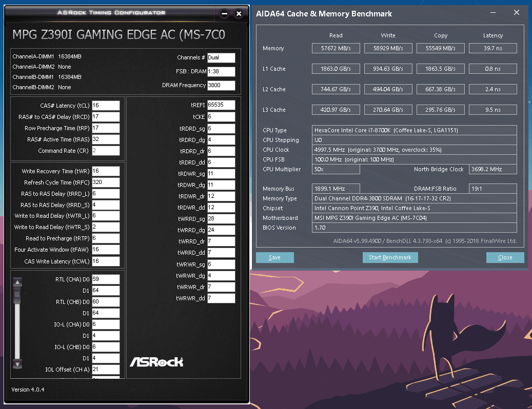Click the Memory Copy result 55549 MB/s
Image resolution: width=532 pixels, height=409 pixels.
[x=440, y=48]
